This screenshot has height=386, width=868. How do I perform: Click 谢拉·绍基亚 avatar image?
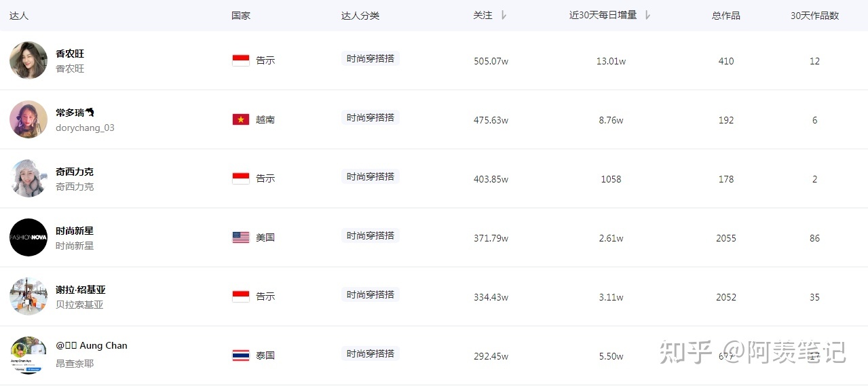point(29,296)
